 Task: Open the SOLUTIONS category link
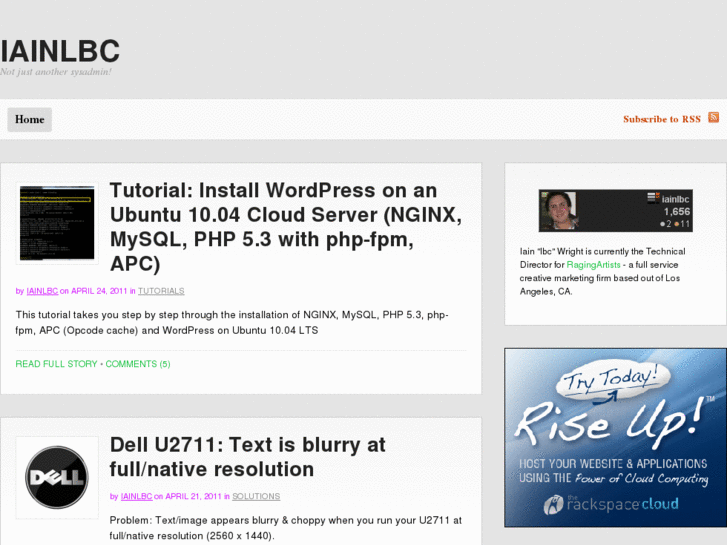(256, 496)
